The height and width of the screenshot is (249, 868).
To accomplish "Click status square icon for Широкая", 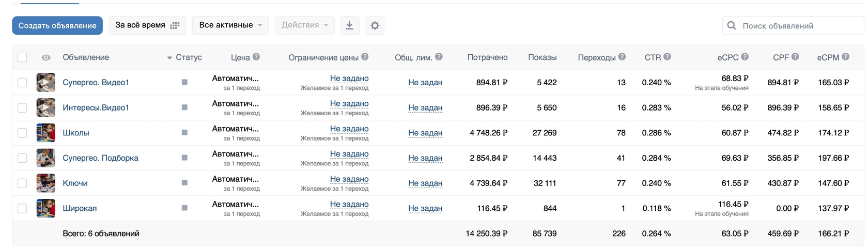I will pos(184,208).
